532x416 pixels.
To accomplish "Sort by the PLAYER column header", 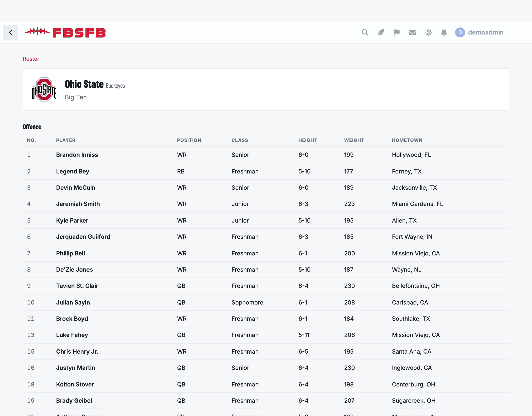I will click(x=66, y=140).
